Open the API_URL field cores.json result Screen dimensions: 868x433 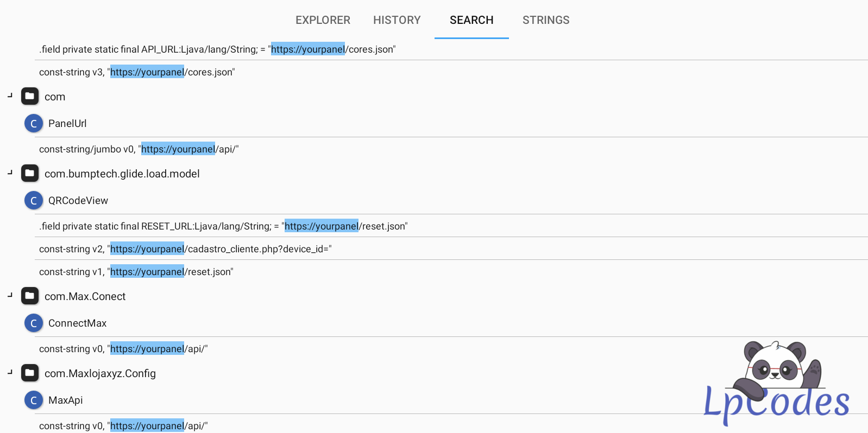(x=217, y=49)
